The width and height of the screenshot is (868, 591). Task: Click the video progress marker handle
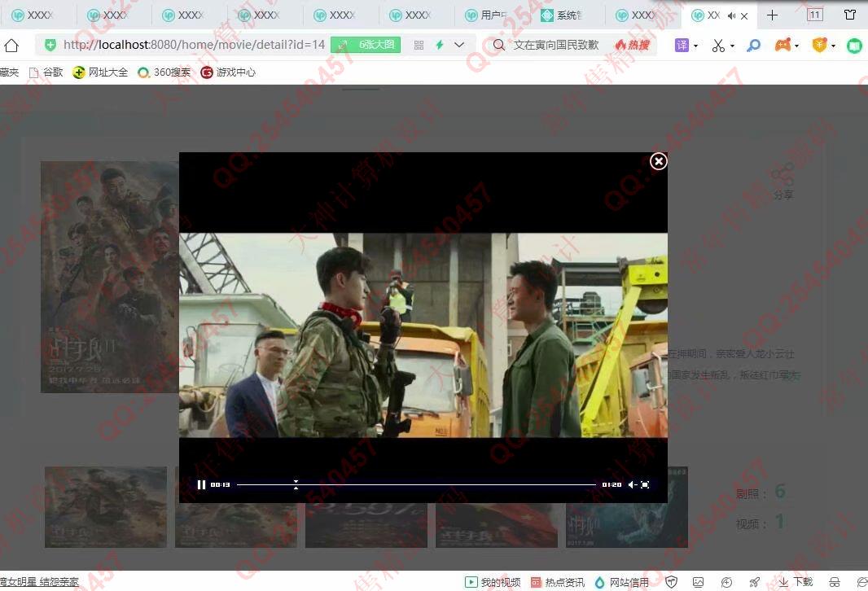296,484
